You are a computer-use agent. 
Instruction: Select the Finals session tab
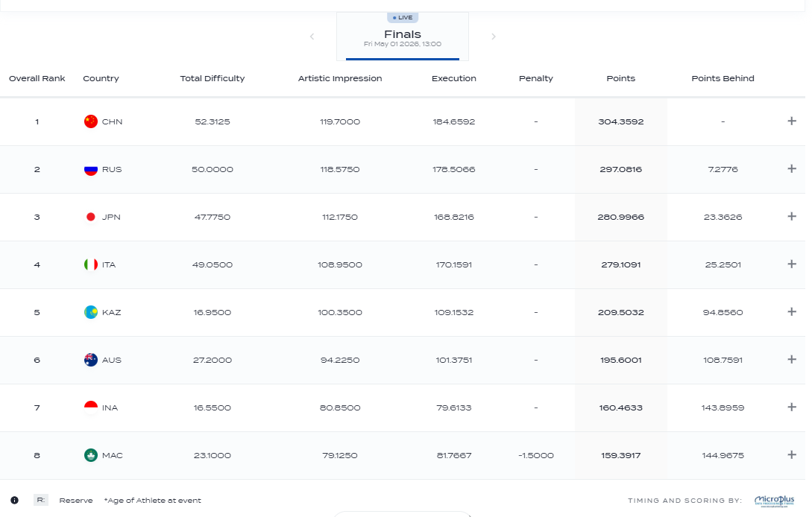click(x=403, y=37)
